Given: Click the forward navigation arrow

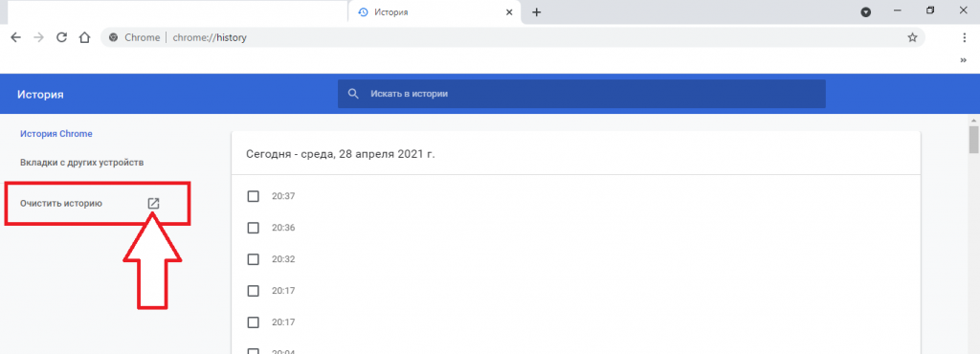Looking at the screenshot, I should pos(38,37).
